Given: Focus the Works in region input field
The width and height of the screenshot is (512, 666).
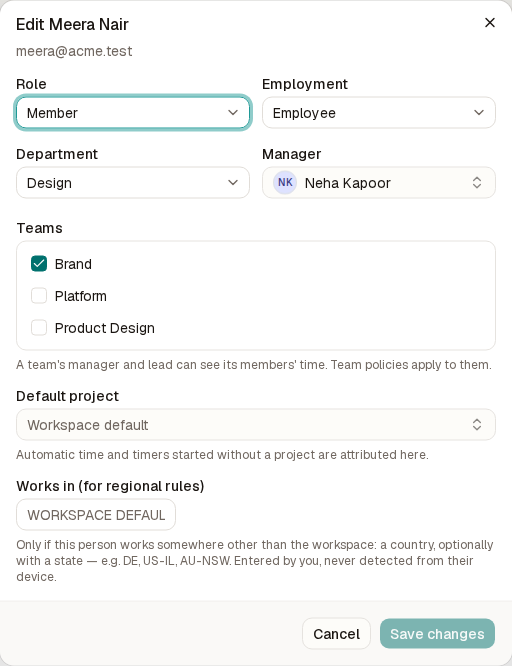Looking at the screenshot, I should pyautogui.click(x=96, y=515).
